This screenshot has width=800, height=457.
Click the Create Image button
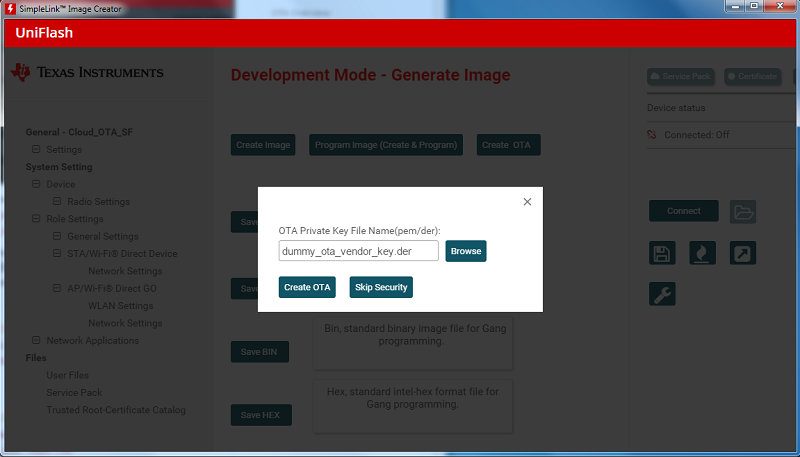(263, 145)
